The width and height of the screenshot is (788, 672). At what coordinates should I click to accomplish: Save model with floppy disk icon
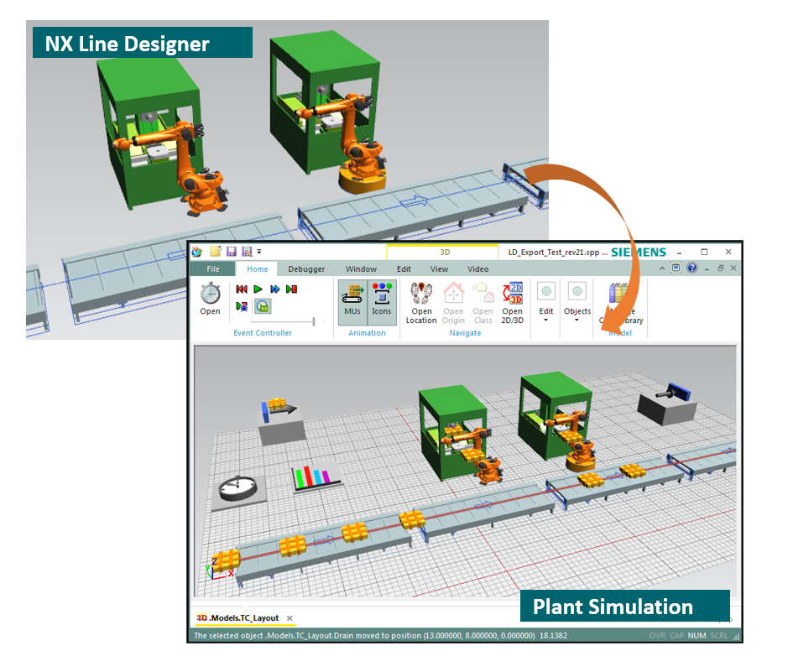pyautogui.click(x=231, y=252)
